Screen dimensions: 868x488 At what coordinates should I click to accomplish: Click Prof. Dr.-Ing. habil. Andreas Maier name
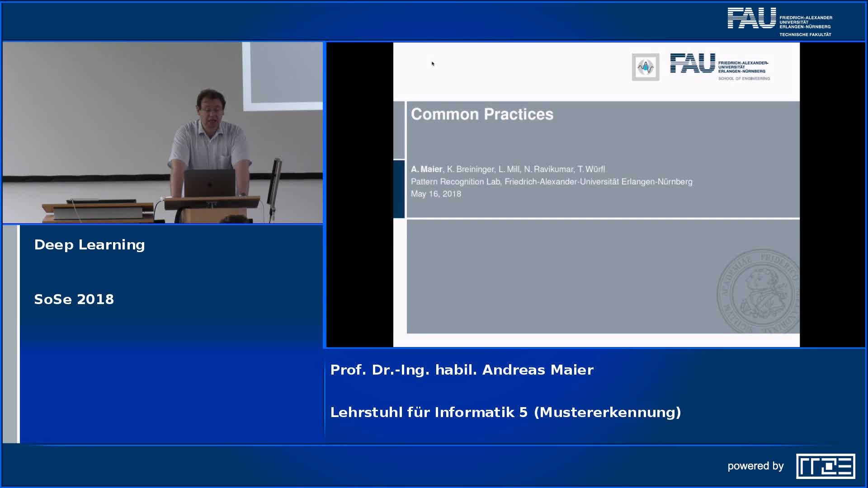coord(462,370)
